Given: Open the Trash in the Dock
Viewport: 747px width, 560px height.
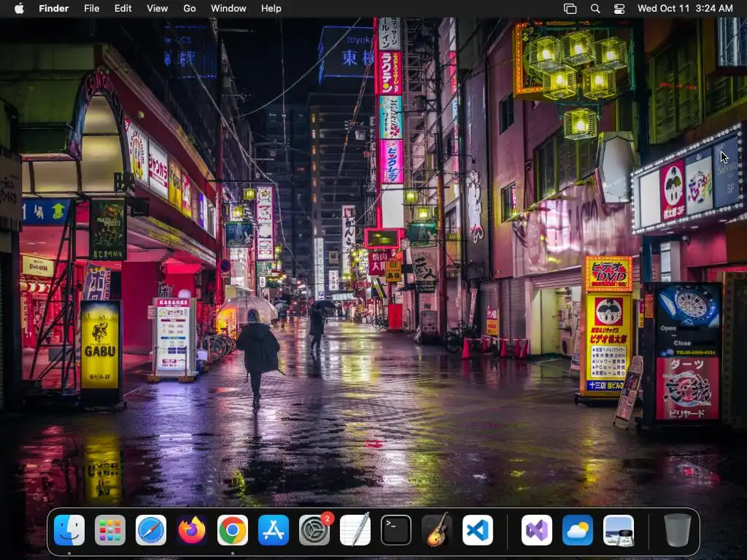Looking at the screenshot, I should [x=678, y=530].
